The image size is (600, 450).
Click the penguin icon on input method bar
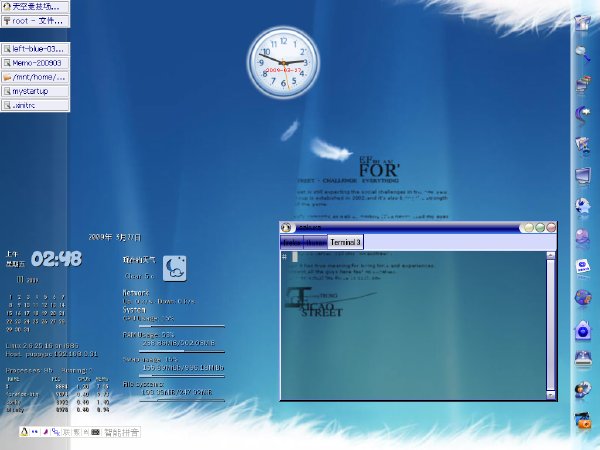[24, 432]
